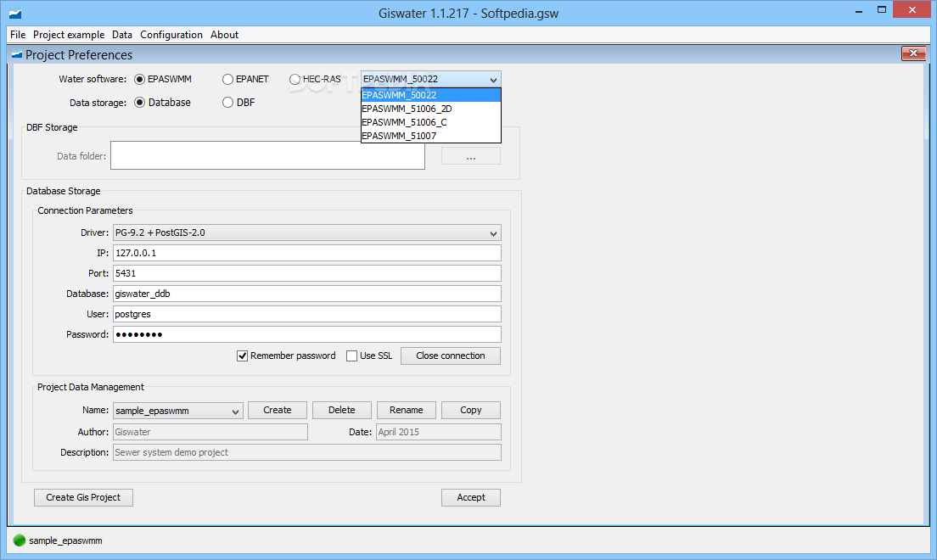
Task: Minimize the Giswater window
Action: 859,11
